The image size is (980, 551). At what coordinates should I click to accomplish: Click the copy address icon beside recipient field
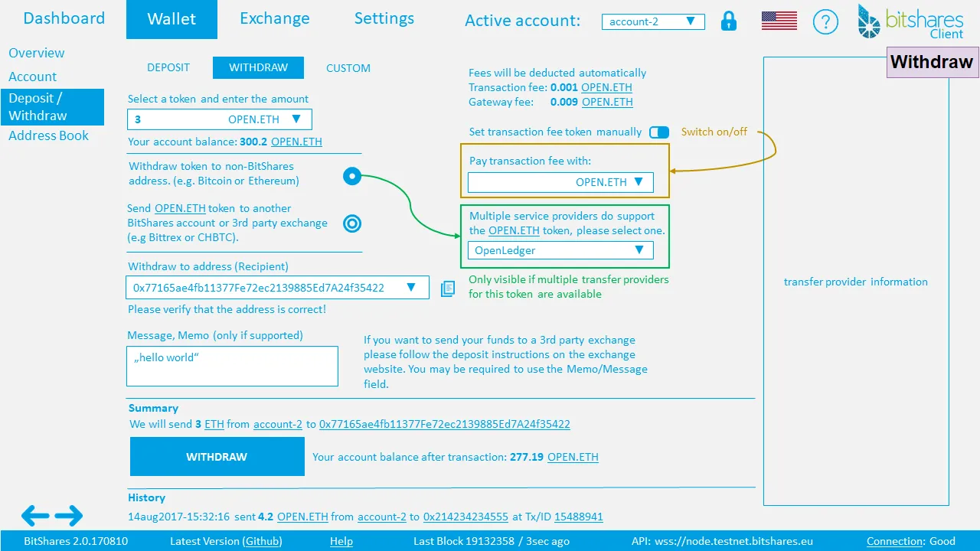pos(448,289)
